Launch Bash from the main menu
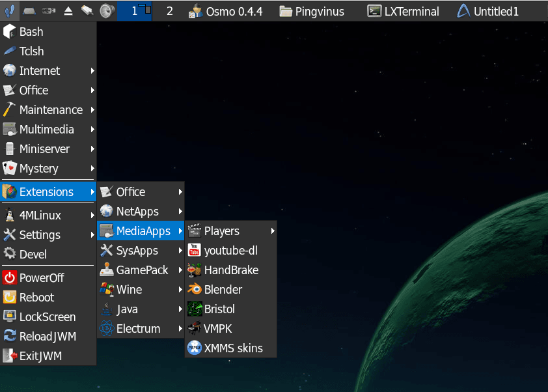Viewport: 548px width, 392px height. pos(48,32)
